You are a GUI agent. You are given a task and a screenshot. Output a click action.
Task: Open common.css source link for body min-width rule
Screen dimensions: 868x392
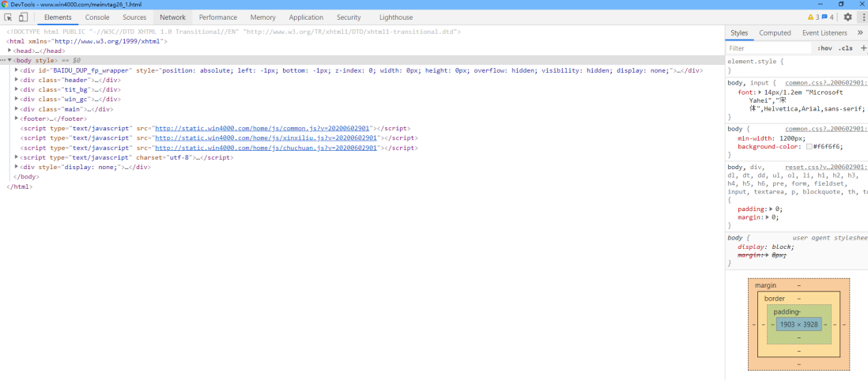pyautogui.click(x=826, y=129)
